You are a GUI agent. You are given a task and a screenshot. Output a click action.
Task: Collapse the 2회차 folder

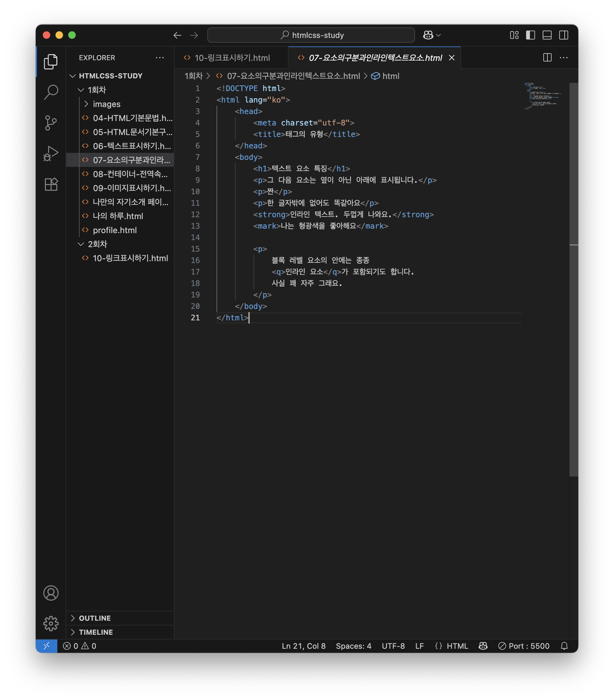pyautogui.click(x=97, y=244)
